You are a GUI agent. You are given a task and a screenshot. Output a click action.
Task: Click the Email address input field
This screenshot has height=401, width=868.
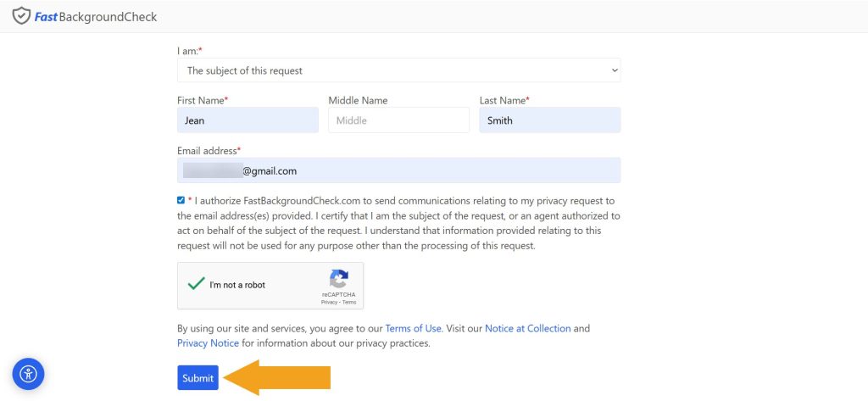tap(398, 170)
